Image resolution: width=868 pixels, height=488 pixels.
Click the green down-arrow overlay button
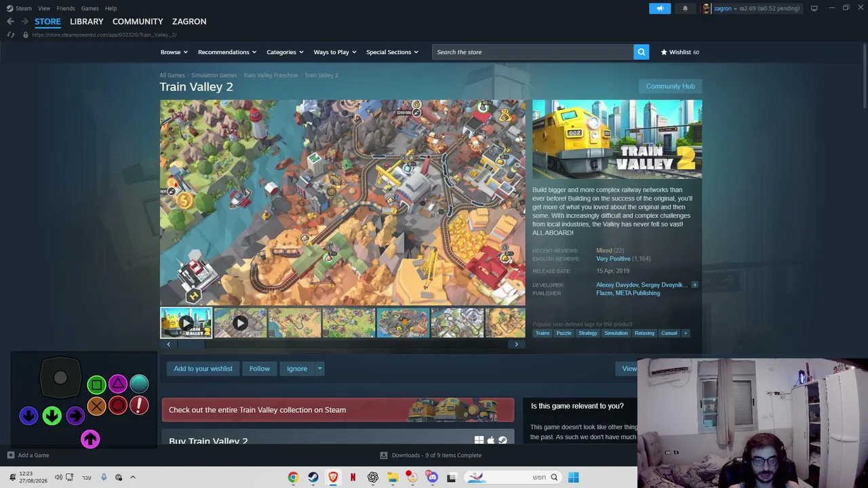[52, 415]
